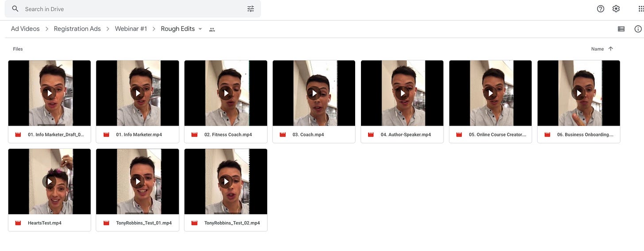Open search filter options icon
644x251 pixels.
coord(251,9)
